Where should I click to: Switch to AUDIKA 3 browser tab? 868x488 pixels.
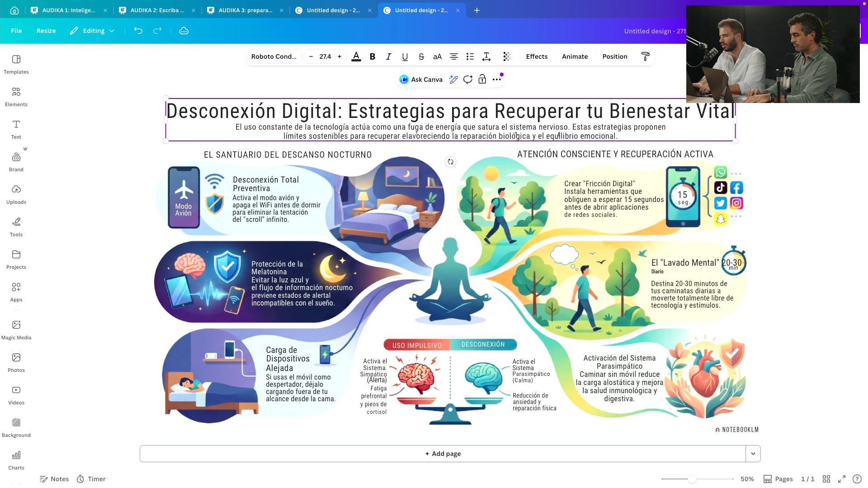point(245,10)
